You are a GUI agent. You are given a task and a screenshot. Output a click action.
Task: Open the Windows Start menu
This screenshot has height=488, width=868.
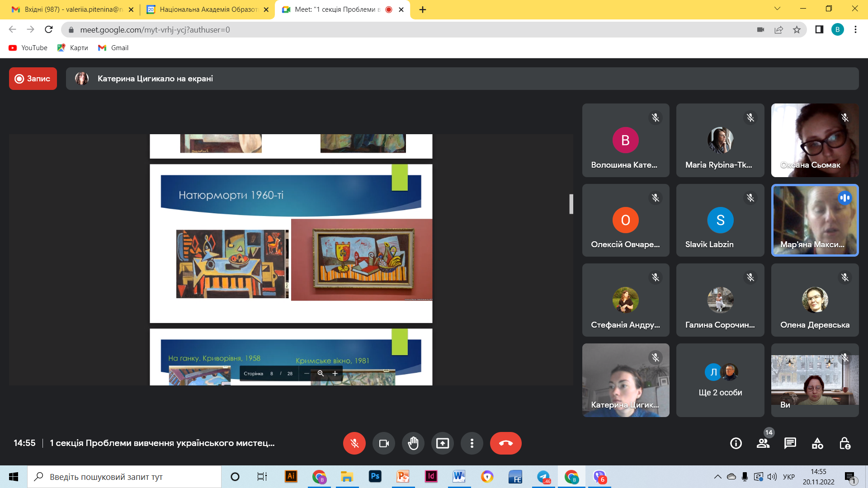tap(14, 477)
